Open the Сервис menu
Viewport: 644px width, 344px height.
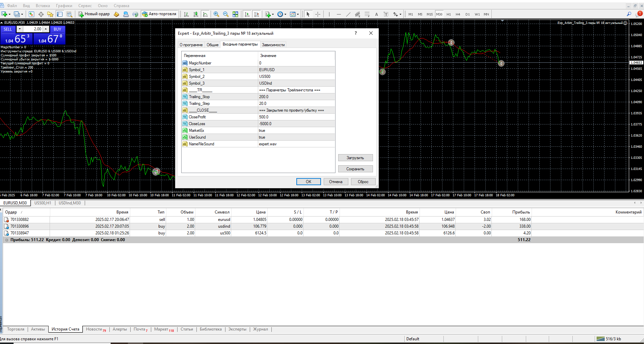85,6
